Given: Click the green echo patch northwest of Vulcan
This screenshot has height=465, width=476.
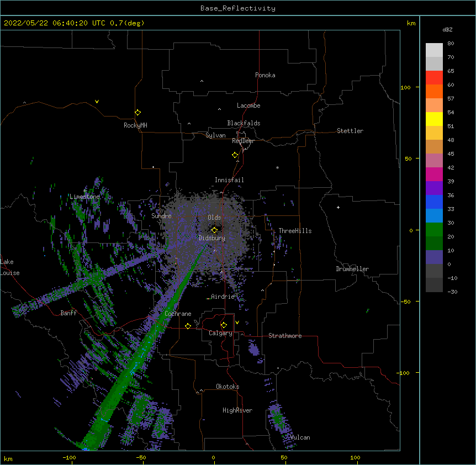Looking at the screenshot, I should pyautogui.click(x=278, y=419).
